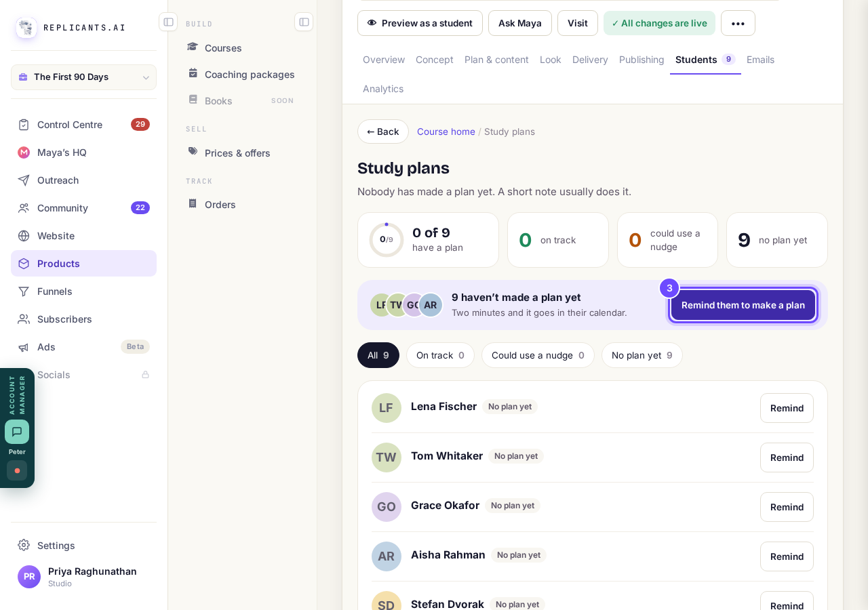The width and height of the screenshot is (868, 610).
Task: Expand The First 90 Days product dropdown
Action: pos(83,77)
